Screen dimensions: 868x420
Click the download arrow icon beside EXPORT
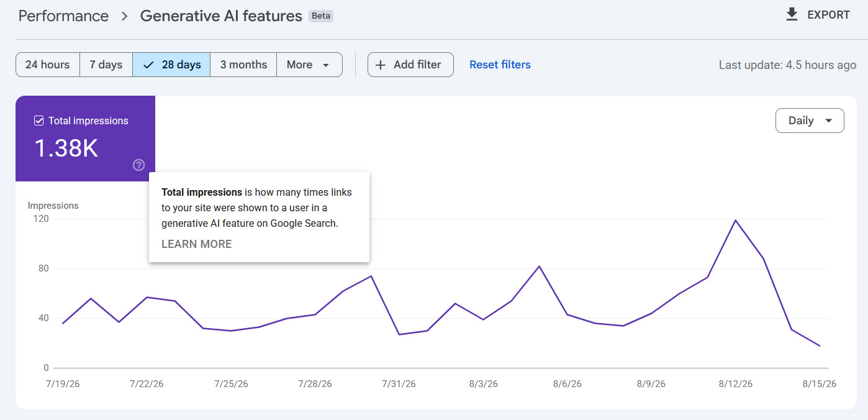coord(792,15)
